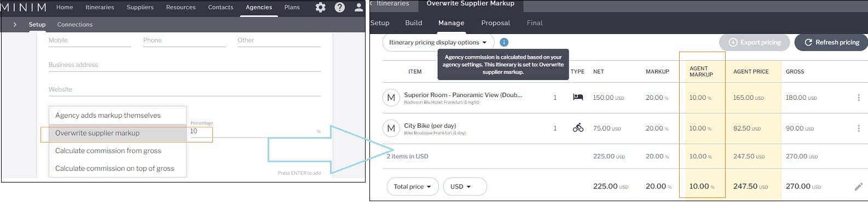Open three-dot menu for City Bike row
The height and width of the screenshot is (205, 868).
click(x=858, y=128)
